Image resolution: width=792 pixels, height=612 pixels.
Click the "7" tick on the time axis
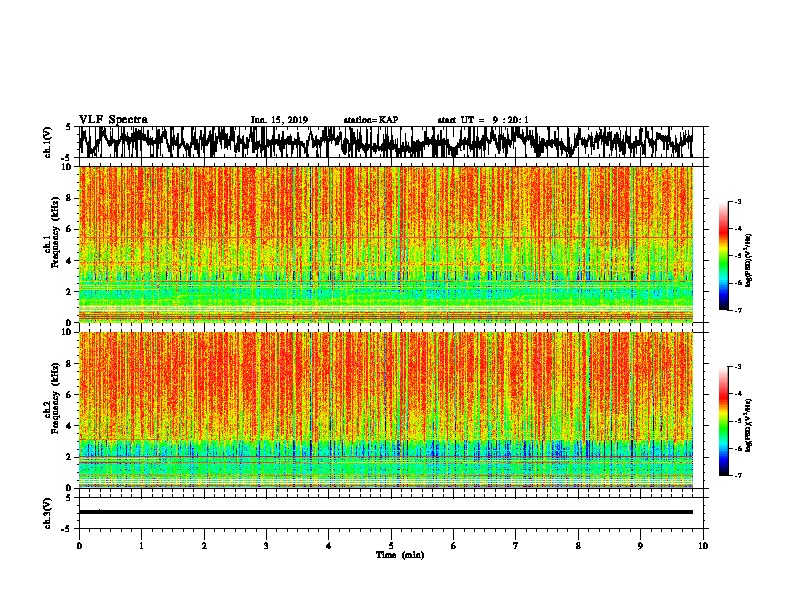click(516, 546)
